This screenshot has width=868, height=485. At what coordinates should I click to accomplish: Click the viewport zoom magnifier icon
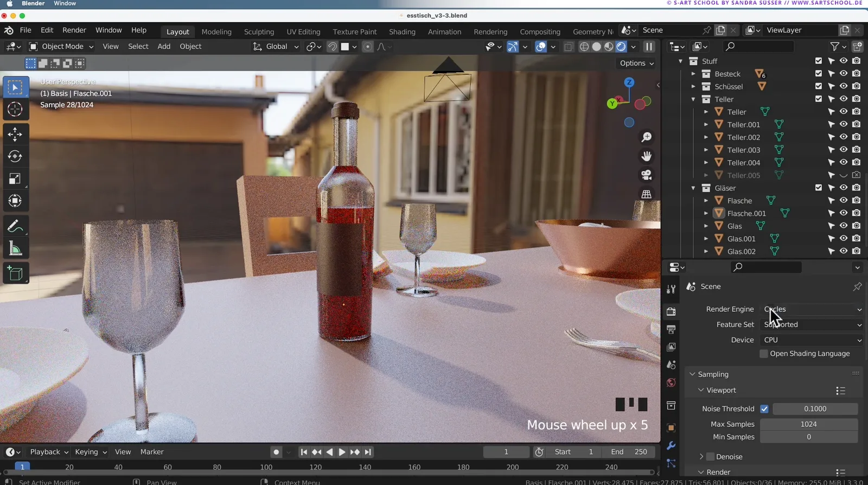point(646,137)
